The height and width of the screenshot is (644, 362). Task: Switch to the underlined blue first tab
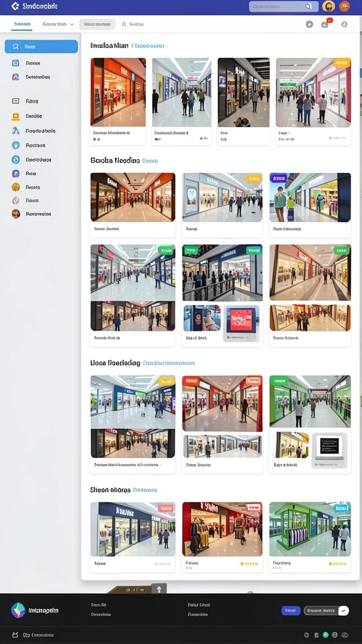(x=22, y=25)
